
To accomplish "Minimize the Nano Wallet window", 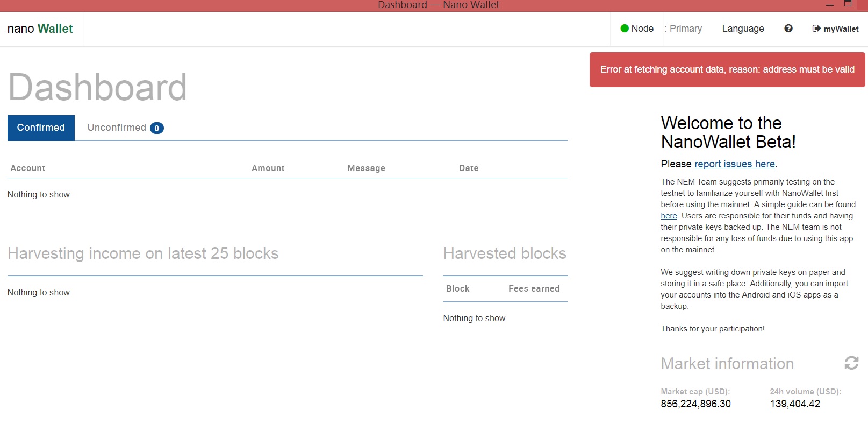I will pyautogui.click(x=830, y=5).
